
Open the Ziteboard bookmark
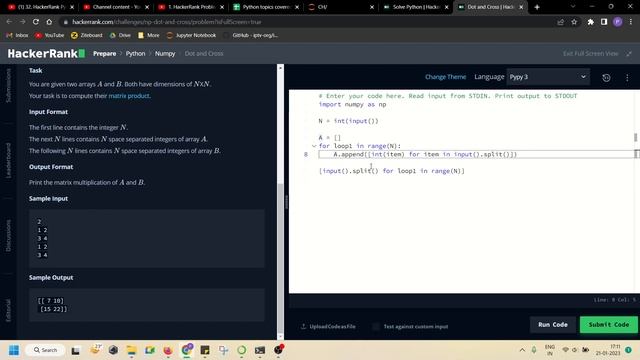coord(87,35)
